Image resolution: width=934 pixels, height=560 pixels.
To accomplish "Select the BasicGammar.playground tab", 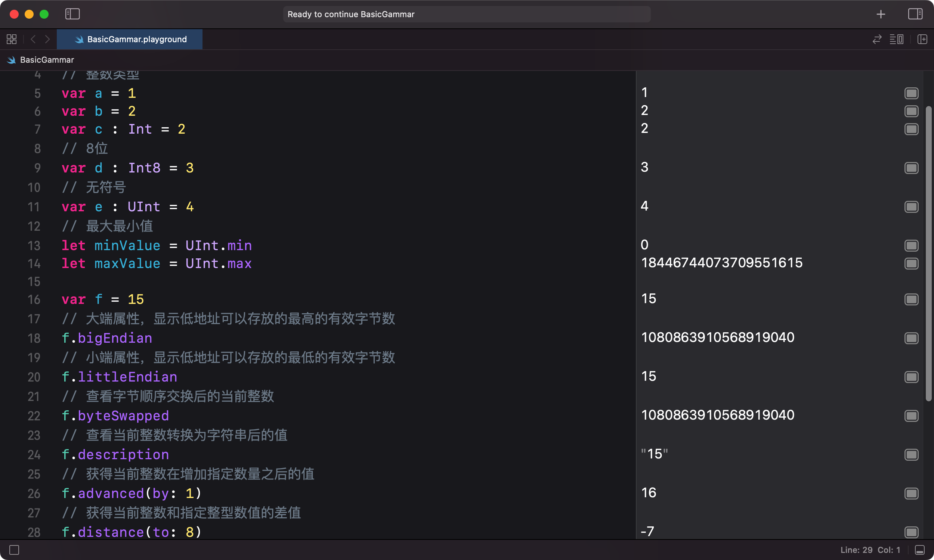I will point(130,39).
